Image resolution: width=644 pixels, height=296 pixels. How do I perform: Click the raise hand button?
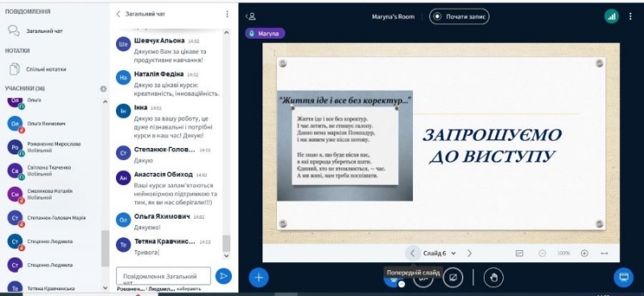[493, 277]
